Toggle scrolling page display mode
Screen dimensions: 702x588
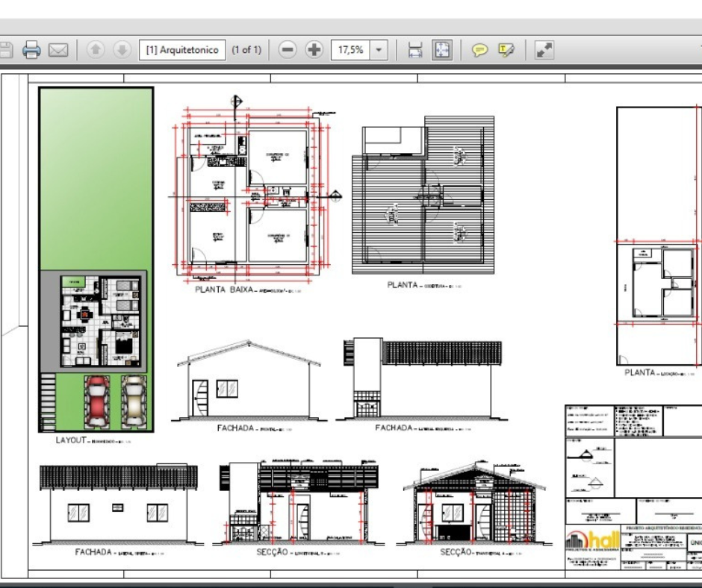[415, 50]
